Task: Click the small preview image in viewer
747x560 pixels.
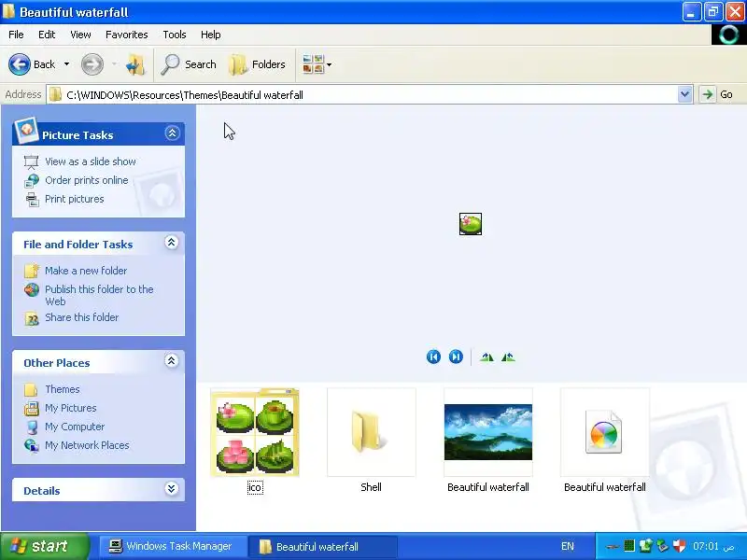Action: pos(471,224)
